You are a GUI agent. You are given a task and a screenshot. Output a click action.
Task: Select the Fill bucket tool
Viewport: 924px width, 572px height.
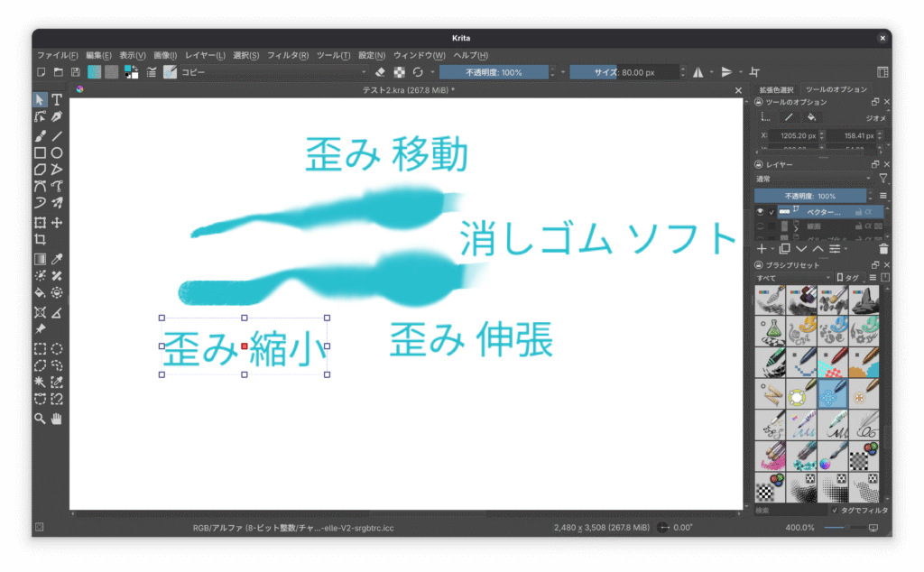point(40,293)
